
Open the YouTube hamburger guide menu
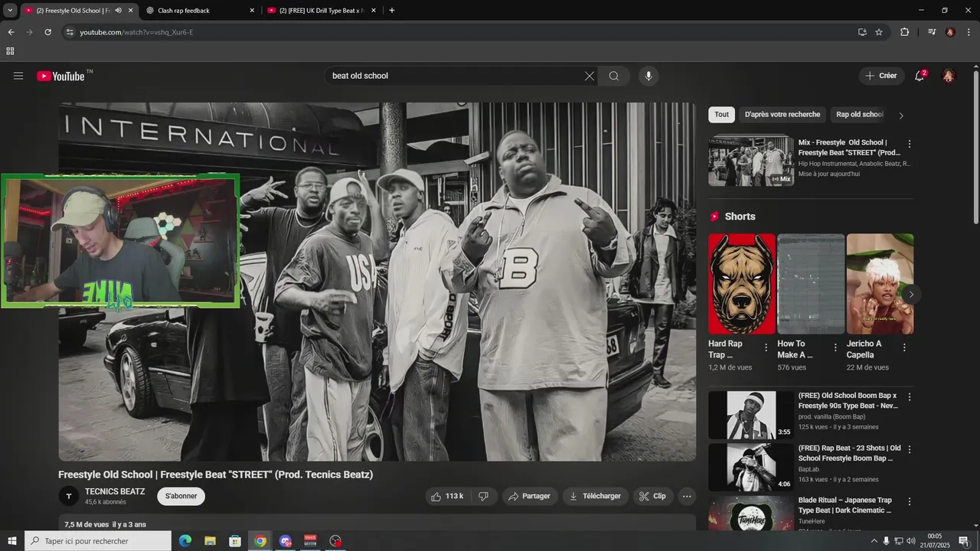(18, 76)
